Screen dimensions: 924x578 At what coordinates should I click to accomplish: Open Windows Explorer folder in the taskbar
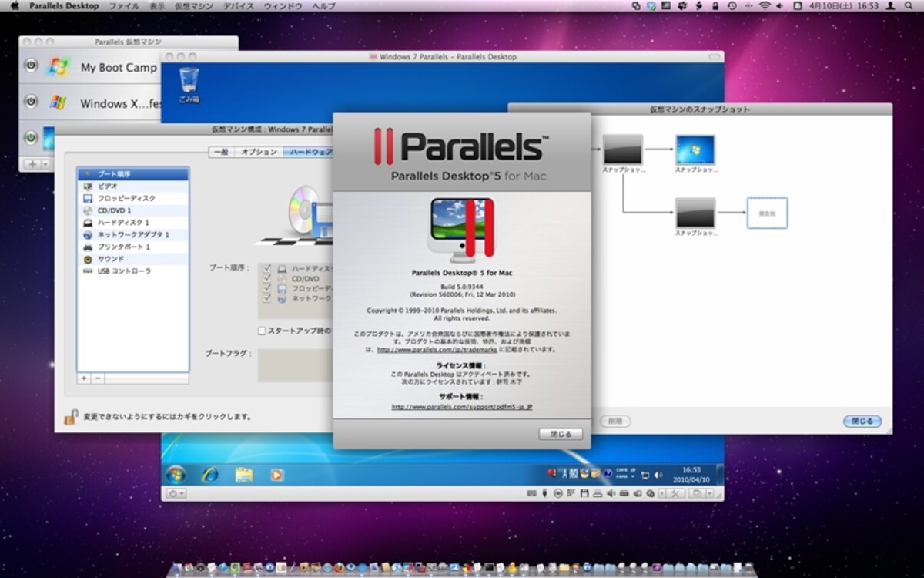tap(244, 475)
